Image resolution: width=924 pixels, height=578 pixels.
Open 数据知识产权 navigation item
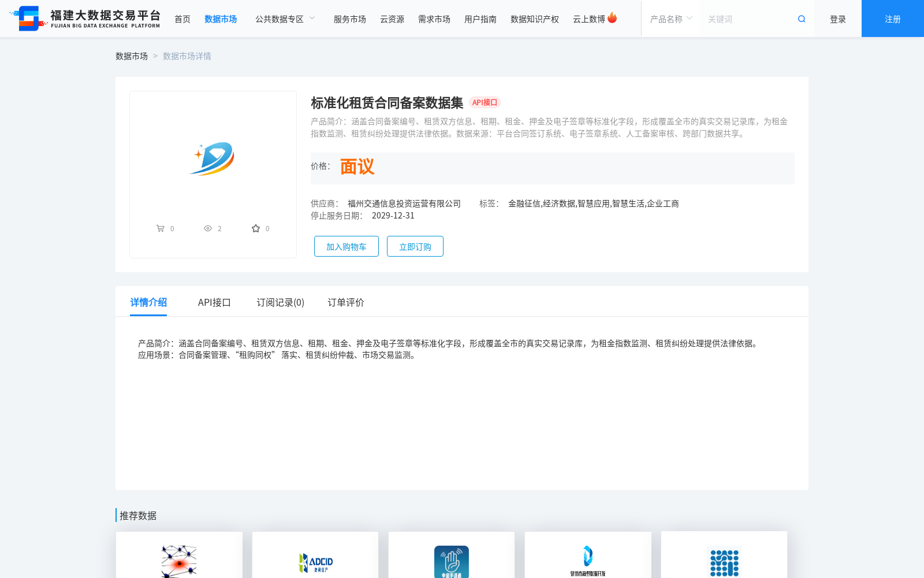(535, 19)
